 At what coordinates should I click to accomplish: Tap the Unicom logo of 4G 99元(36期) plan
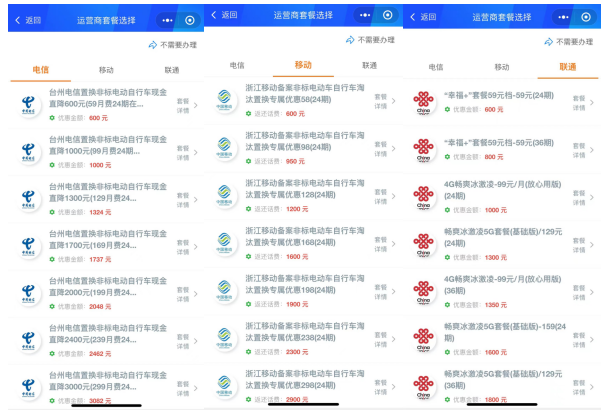point(423,292)
